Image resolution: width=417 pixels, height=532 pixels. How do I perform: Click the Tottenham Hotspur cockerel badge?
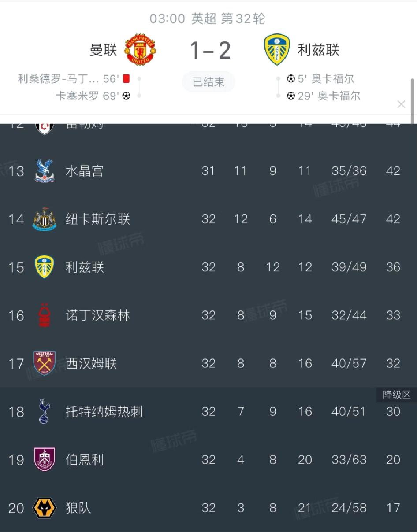[44, 412]
